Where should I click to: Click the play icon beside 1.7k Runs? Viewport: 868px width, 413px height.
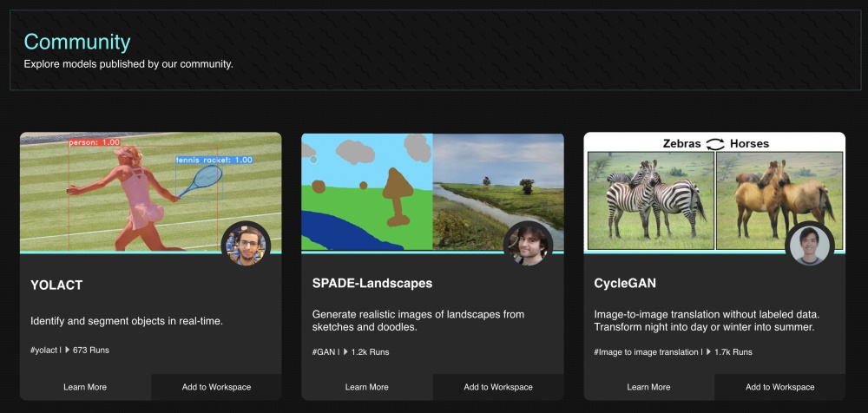click(709, 352)
